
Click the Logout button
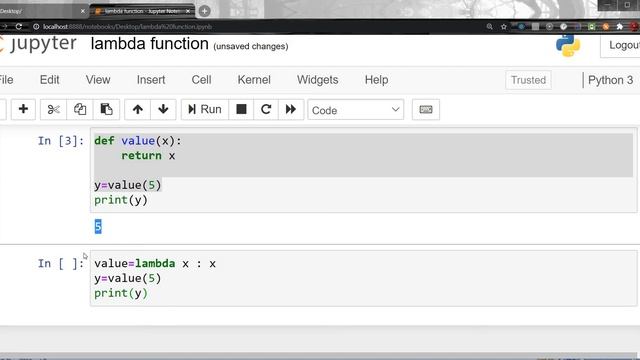click(x=620, y=45)
